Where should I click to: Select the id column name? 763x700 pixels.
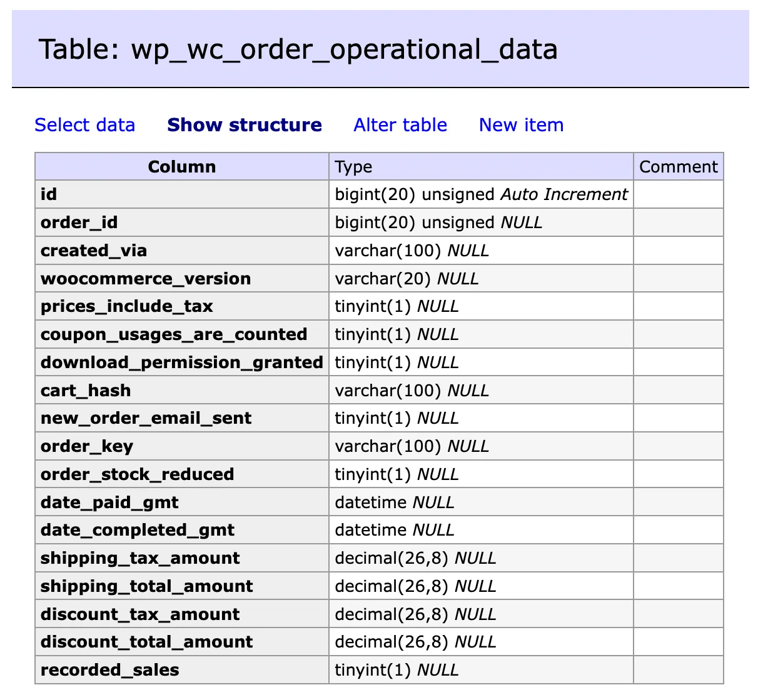pos(49,194)
